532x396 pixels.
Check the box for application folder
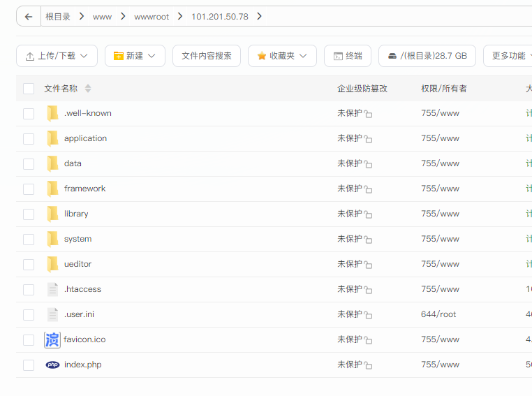[29, 139]
